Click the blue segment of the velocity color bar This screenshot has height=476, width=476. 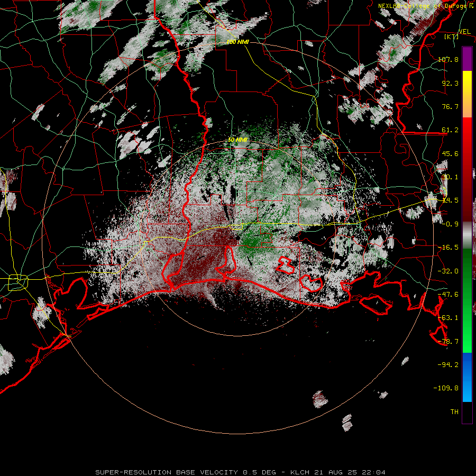coord(467,377)
